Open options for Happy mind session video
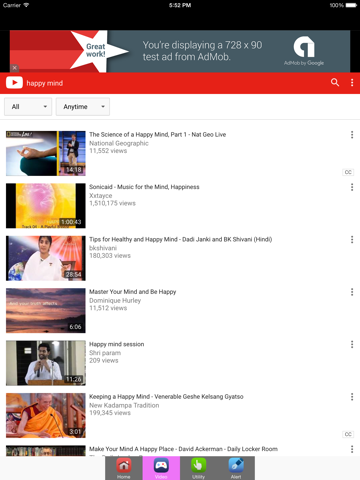 [352, 344]
